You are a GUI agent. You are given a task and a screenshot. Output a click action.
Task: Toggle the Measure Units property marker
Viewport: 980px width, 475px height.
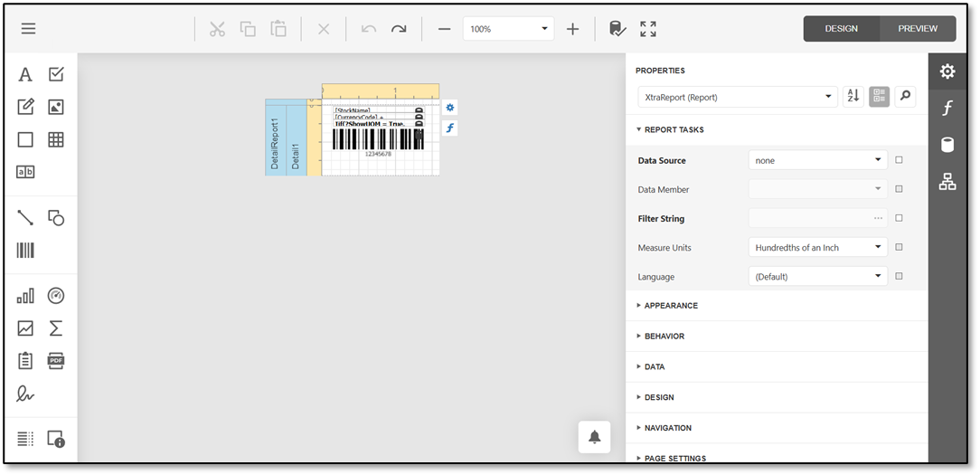pyautogui.click(x=899, y=247)
